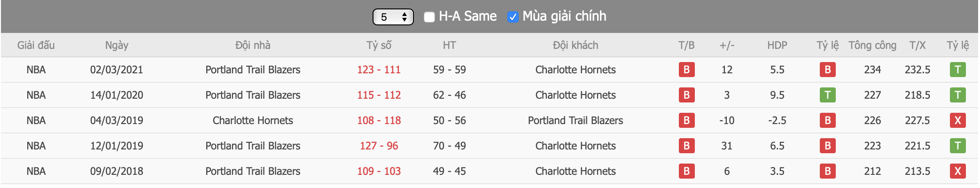
Task: Select Portland Trail Blazers away team on 04/03/2019
Action: pos(576,121)
